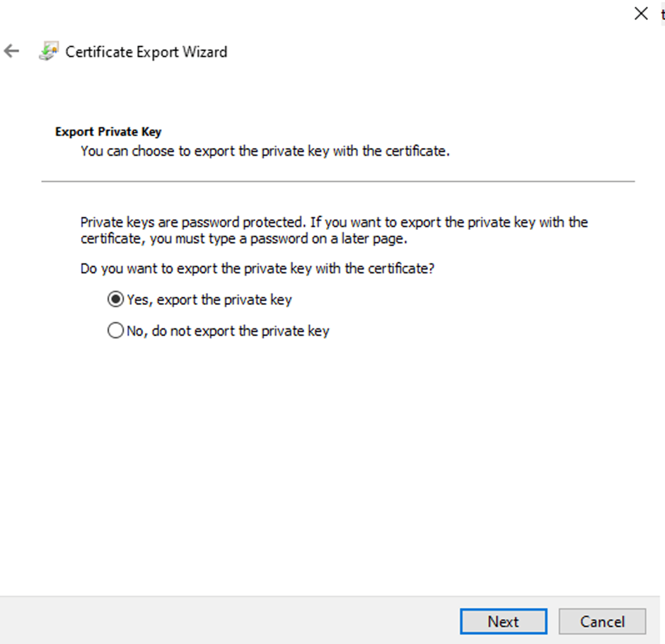Click the empty header space right of the wizard title
This screenshot has width=665, height=644.
coord(424,52)
